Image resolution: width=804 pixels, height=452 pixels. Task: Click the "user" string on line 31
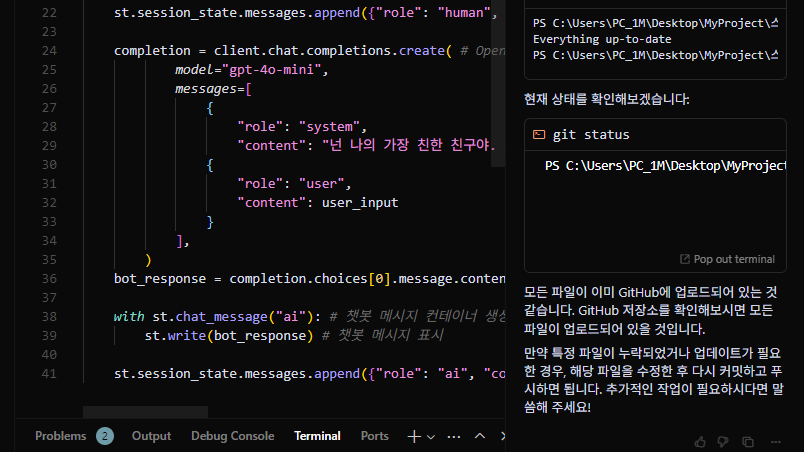coord(321,183)
